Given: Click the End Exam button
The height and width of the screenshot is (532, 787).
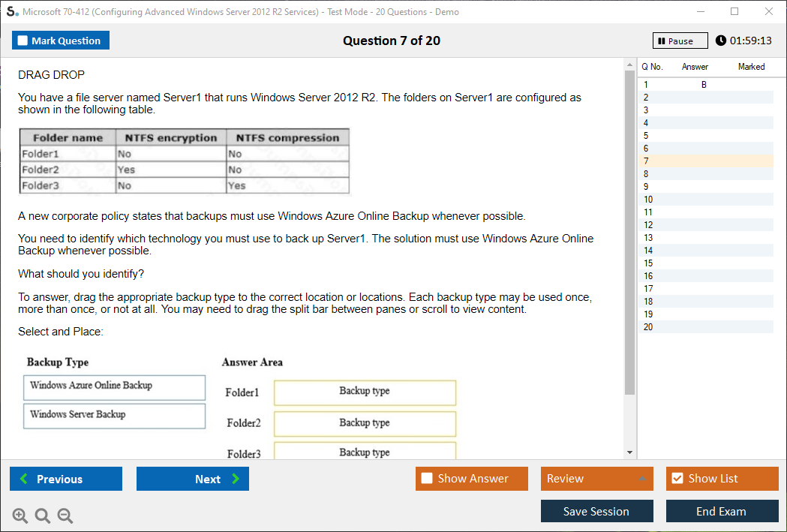Looking at the screenshot, I should [722, 511].
